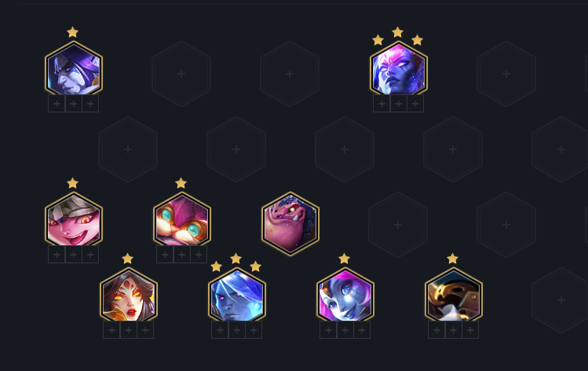Open last item slot under top-row cosmic woman
588x371 pixels.
[x=415, y=104]
